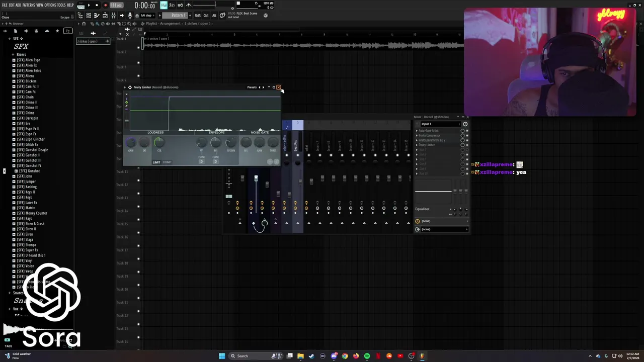Go to next preset arrow in Fruity Limiter

tap(263, 87)
